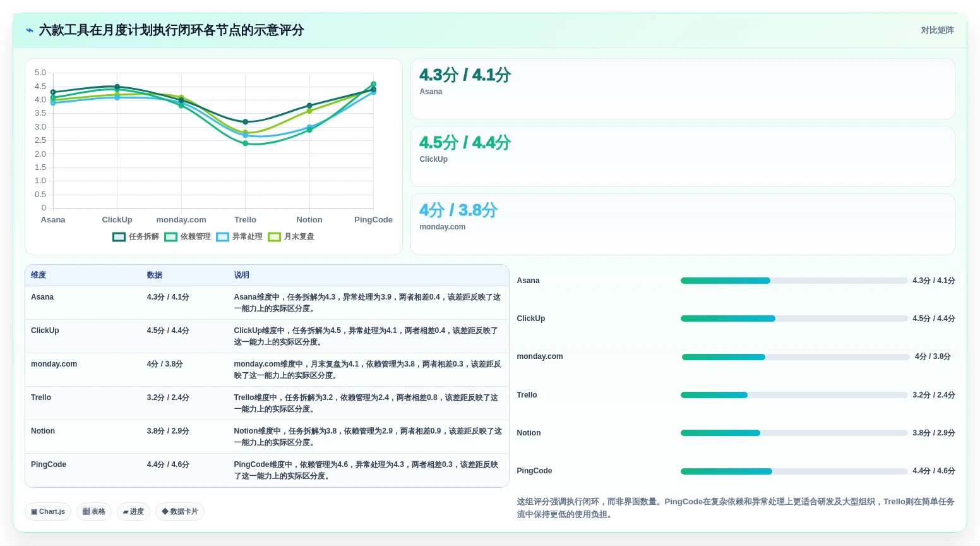Click the monday.com progress bar
Image resolution: width=980 pixels, height=546 pixels.
click(x=796, y=357)
